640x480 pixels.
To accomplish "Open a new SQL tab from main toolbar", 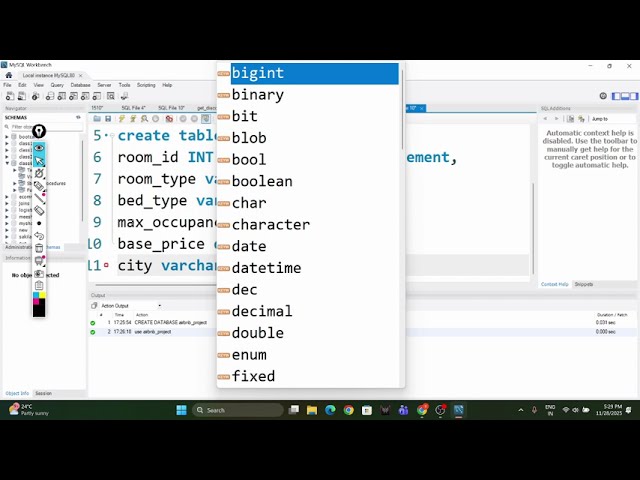I will click(x=10, y=96).
